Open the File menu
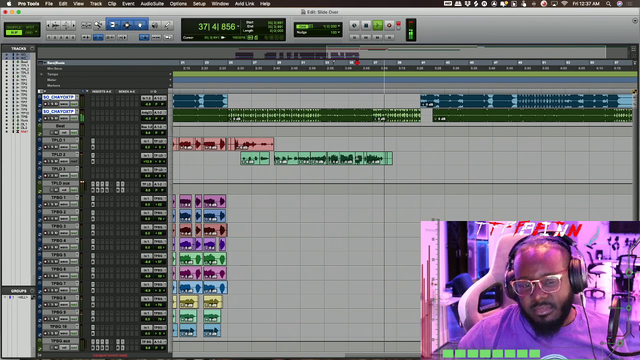Viewport: 640px width, 360px height. (49, 4)
